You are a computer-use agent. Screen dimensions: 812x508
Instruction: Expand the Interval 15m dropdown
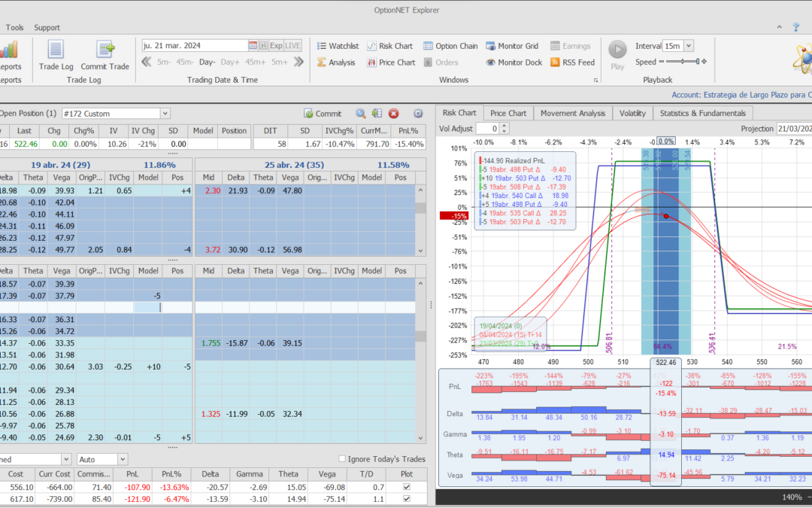[x=689, y=46]
